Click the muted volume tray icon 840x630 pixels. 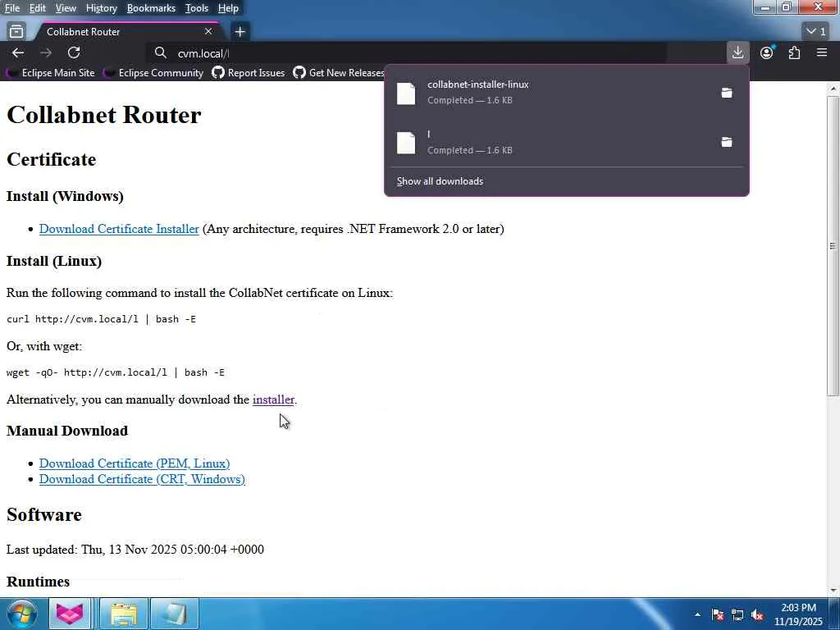757,614
